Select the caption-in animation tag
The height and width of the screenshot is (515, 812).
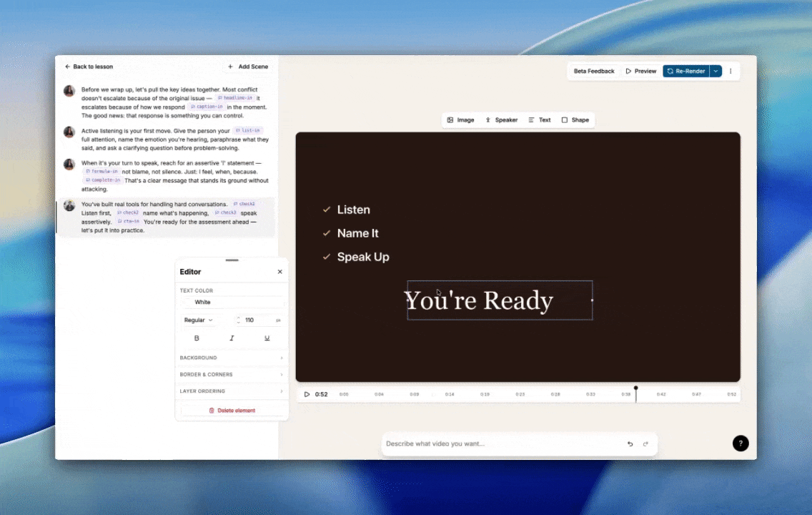tap(207, 107)
